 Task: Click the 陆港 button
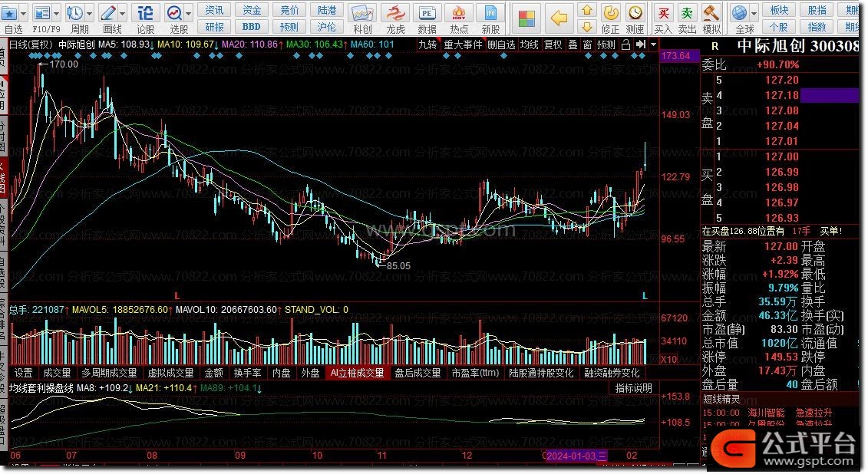pos(327,10)
